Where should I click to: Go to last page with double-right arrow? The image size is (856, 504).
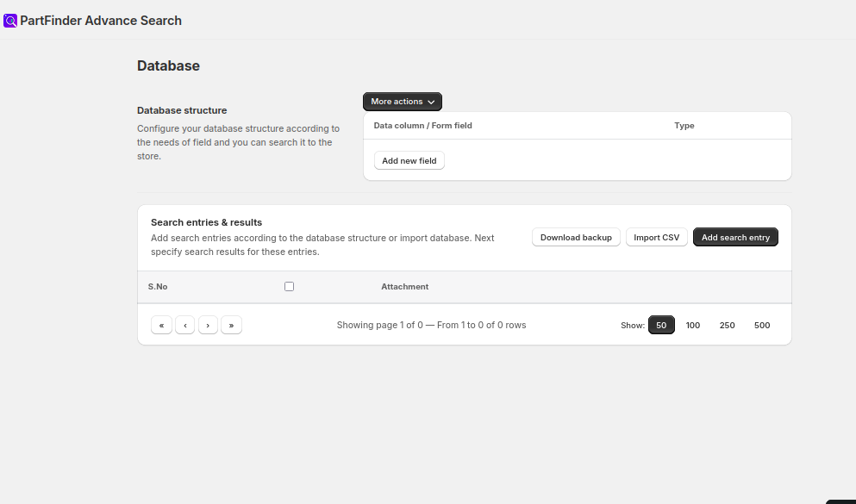click(x=232, y=325)
